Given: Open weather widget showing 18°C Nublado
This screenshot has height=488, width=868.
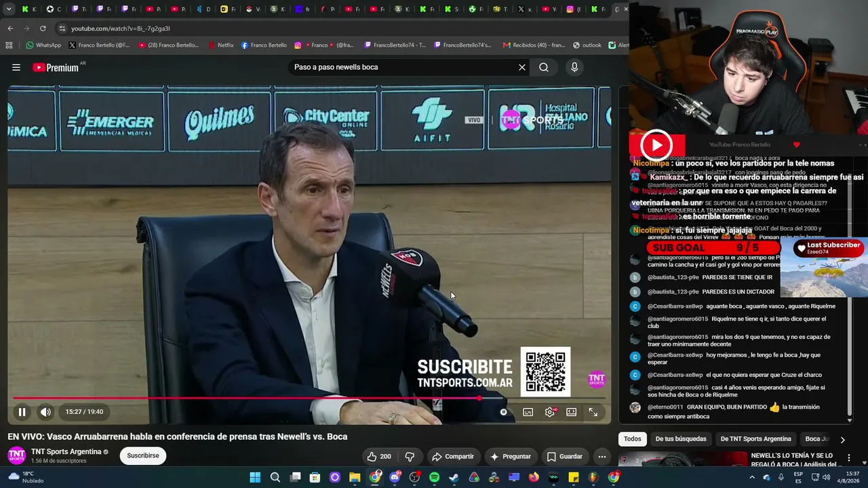Looking at the screenshot, I should 25,477.
